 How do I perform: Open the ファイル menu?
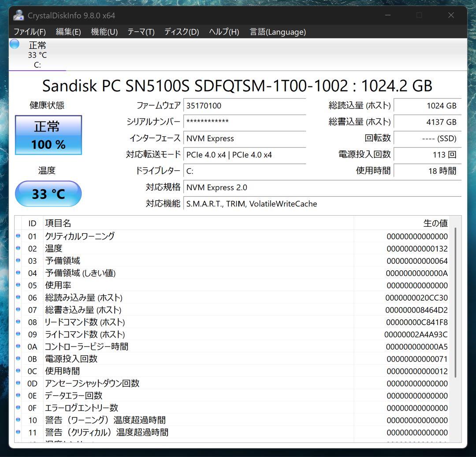(x=29, y=32)
